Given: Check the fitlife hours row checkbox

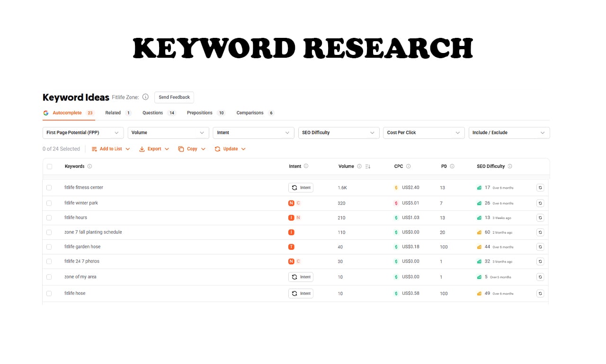Looking at the screenshot, I should [49, 218].
